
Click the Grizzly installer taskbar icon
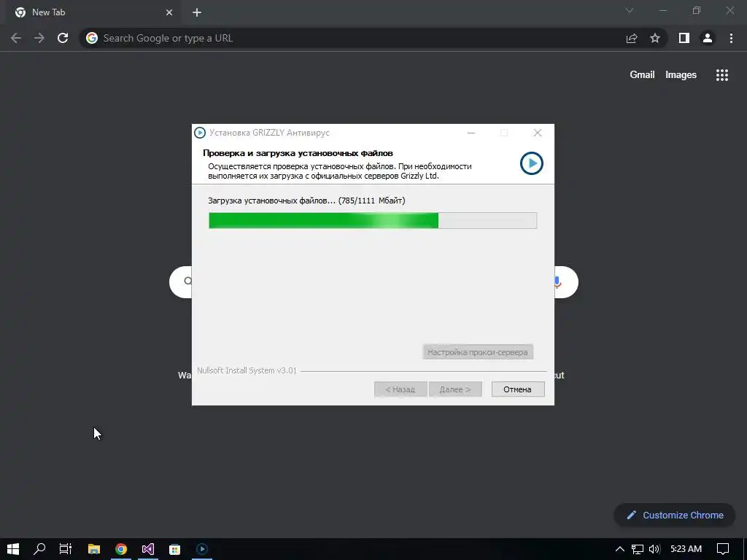tap(202, 549)
